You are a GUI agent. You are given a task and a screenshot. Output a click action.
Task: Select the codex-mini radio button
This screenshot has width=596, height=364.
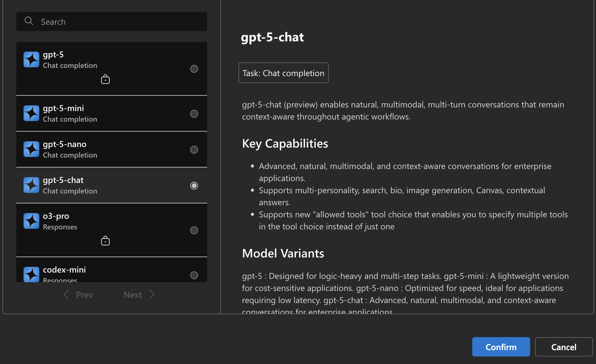[x=194, y=275]
